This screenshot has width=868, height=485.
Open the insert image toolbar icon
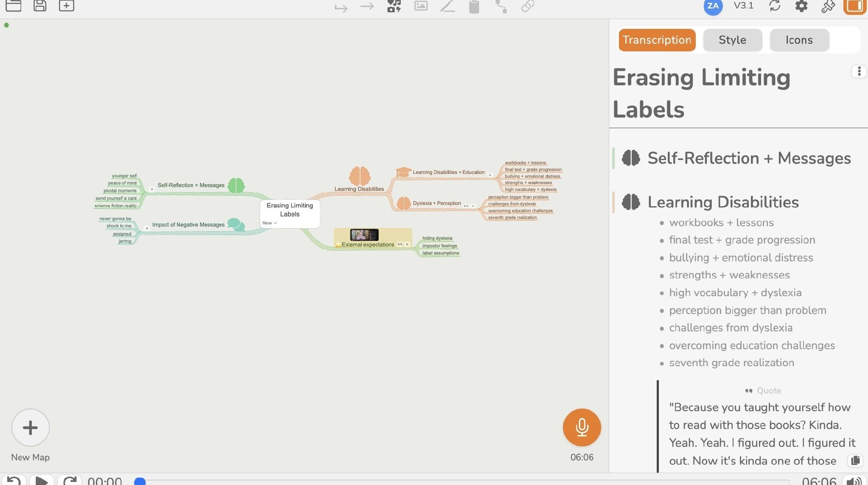click(x=421, y=6)
